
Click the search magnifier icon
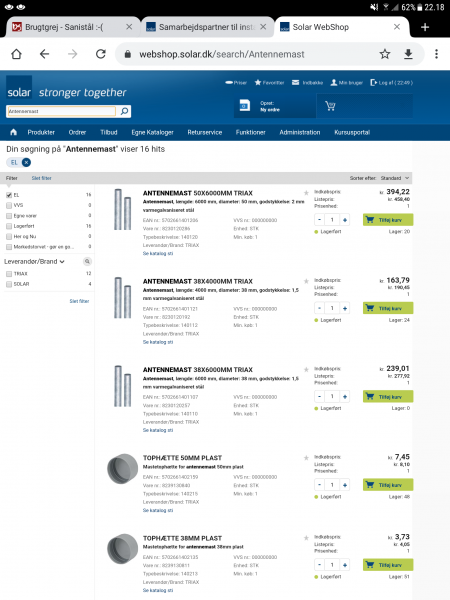point(124,111)
